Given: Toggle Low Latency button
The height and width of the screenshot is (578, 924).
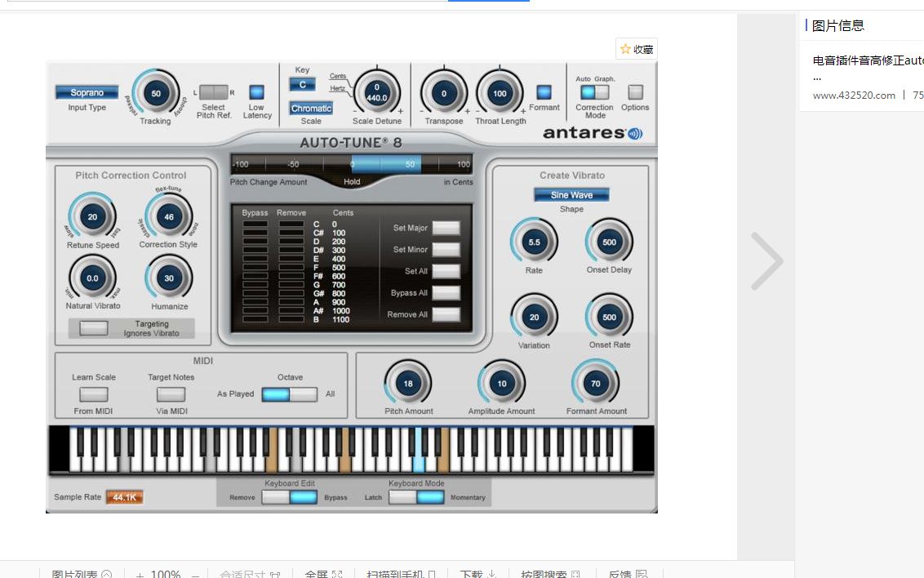Looking at the screenshot, I should point(256,92).
